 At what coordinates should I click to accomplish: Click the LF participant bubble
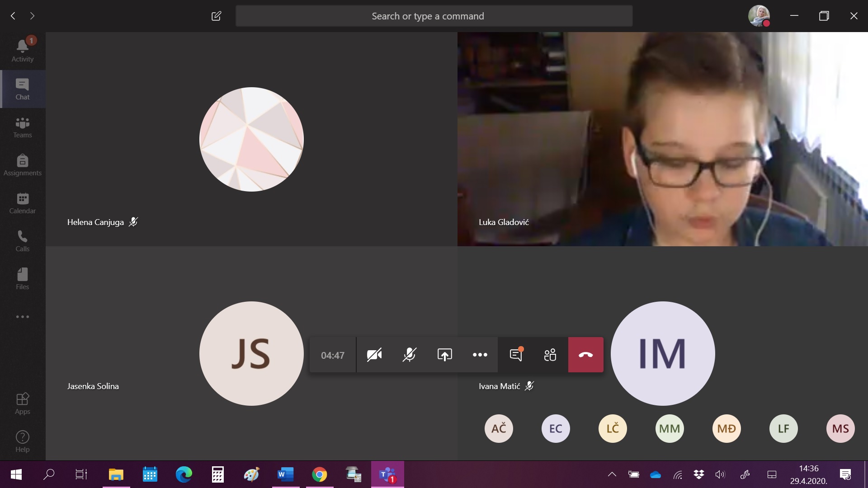click(783, 428)
